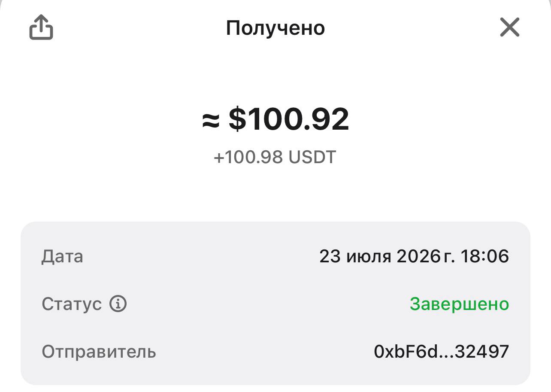Click the gray transaction details card
The width and height of the screenshot is (551, 392).
275,303
